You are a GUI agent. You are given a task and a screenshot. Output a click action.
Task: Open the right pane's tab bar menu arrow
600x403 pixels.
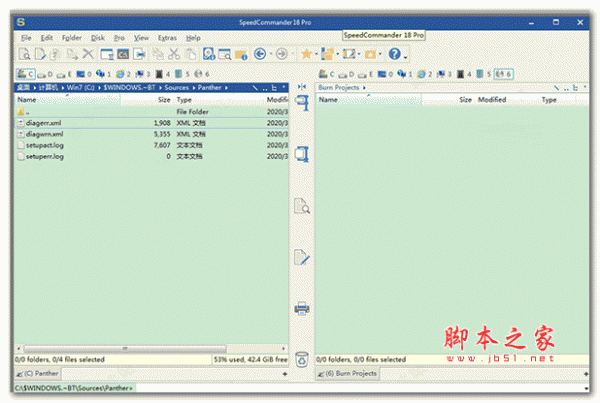tap(586, 374)
